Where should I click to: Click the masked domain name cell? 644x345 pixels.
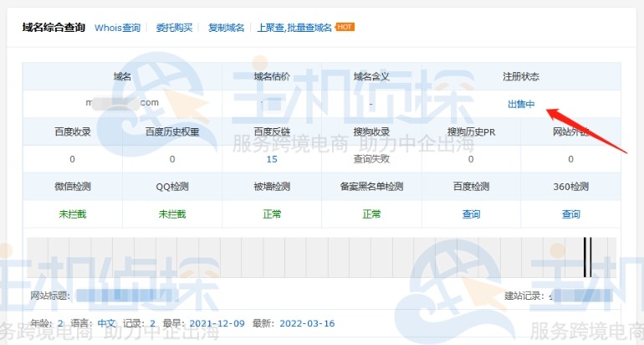pos(122,103)
